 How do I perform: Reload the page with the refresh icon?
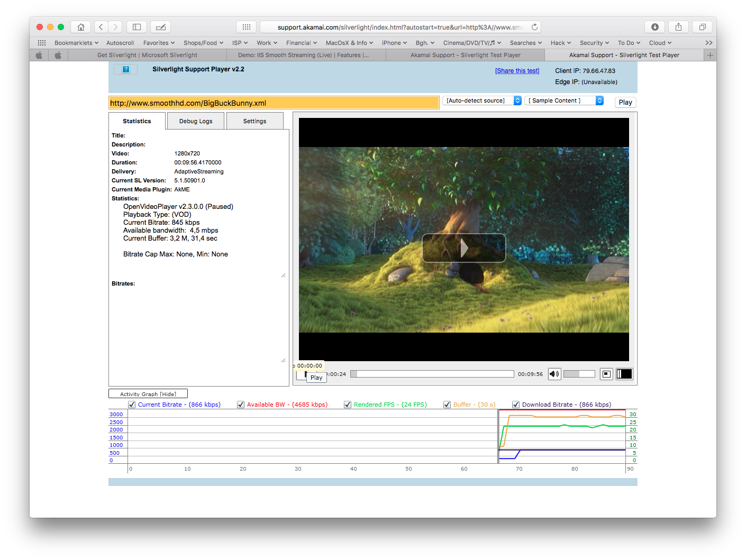point(534,27)
